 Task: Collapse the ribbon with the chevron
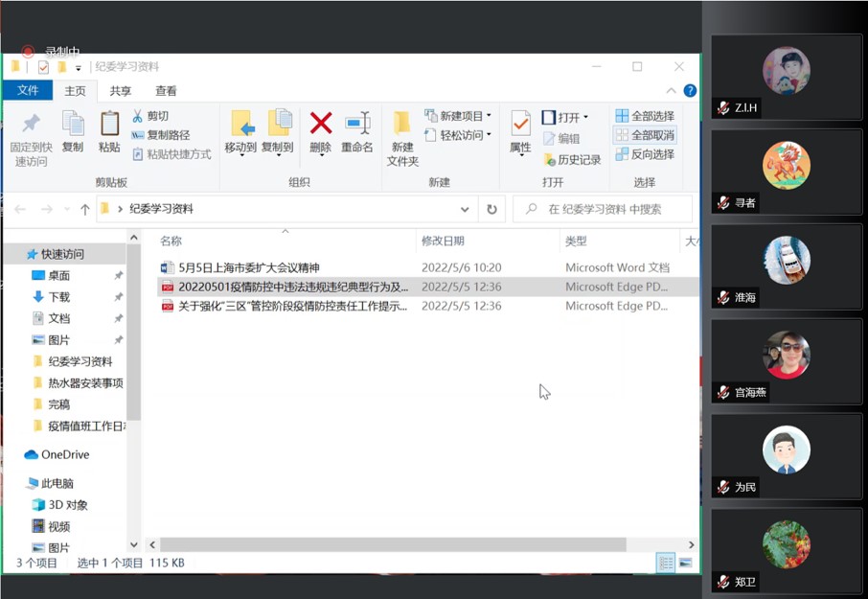pyautogui.click(x=671, y=90)
